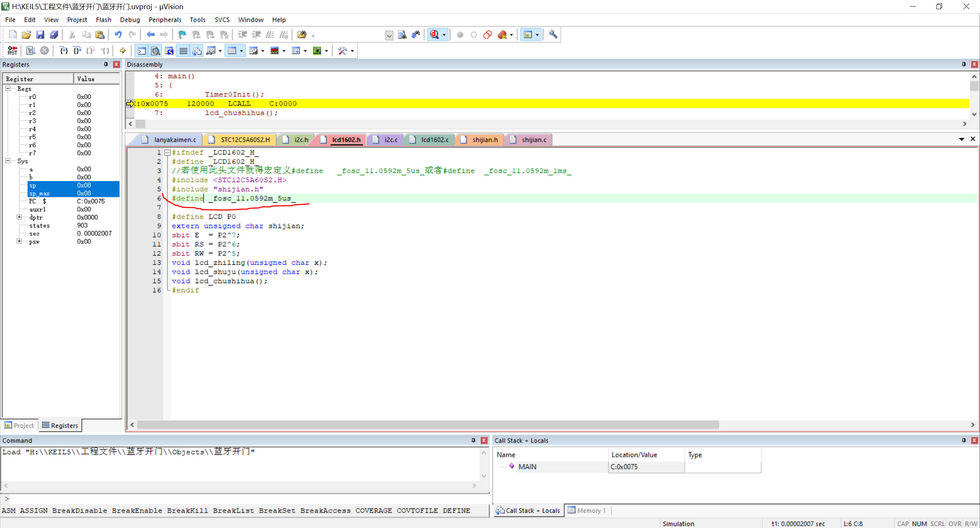Viewport: 980px width, 528px height.
Task: Toggle Registers window toolbar icon
Action: point(183,51)
